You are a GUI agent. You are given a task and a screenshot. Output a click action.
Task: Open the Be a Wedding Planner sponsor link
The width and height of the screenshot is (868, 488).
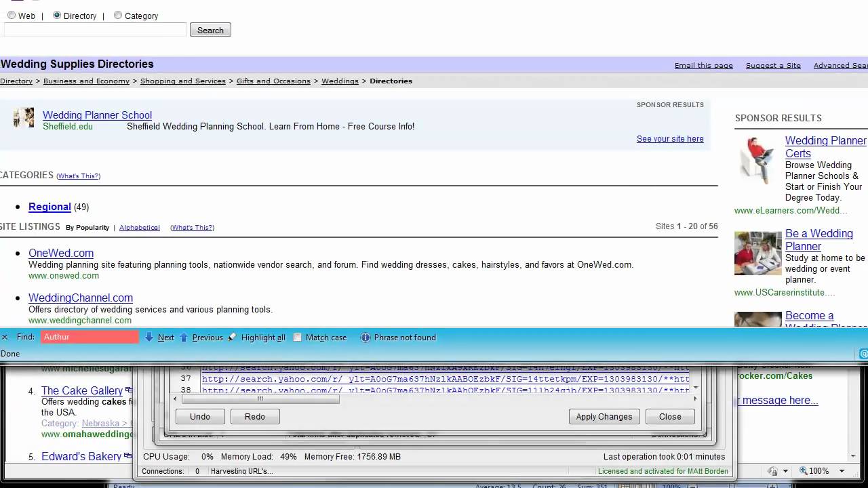click(x=818, y=240)
